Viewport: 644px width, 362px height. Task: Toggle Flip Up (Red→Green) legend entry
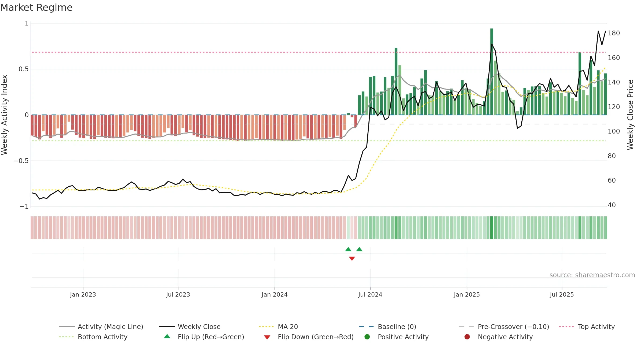click(204, 337)
